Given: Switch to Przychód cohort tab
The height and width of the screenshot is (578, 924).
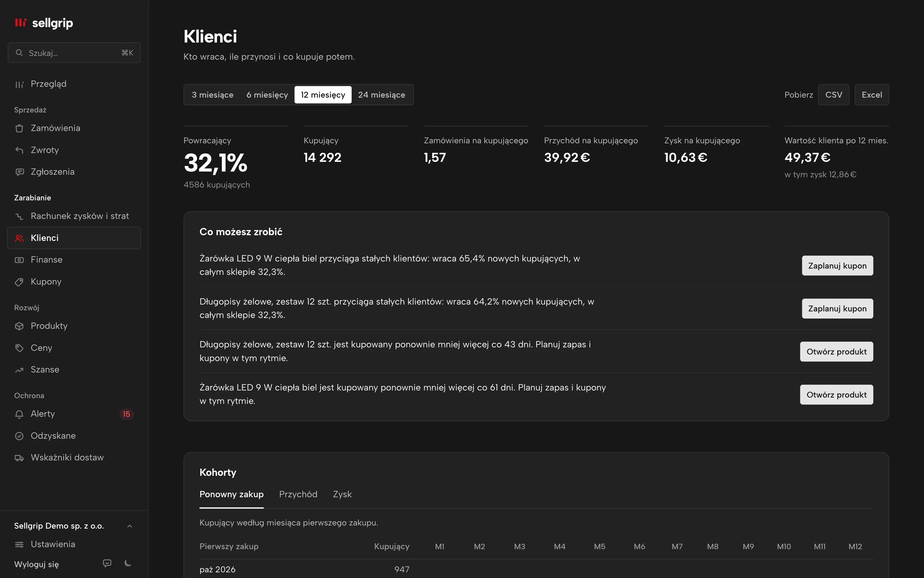Looking at the screenshot, I should [298, 494].
